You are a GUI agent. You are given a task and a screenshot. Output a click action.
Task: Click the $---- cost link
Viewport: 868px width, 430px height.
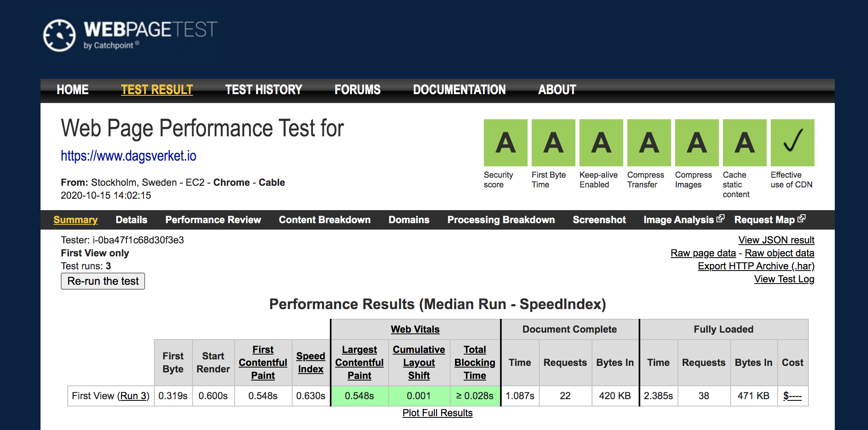pyautogui.click(x=793, y=396)
